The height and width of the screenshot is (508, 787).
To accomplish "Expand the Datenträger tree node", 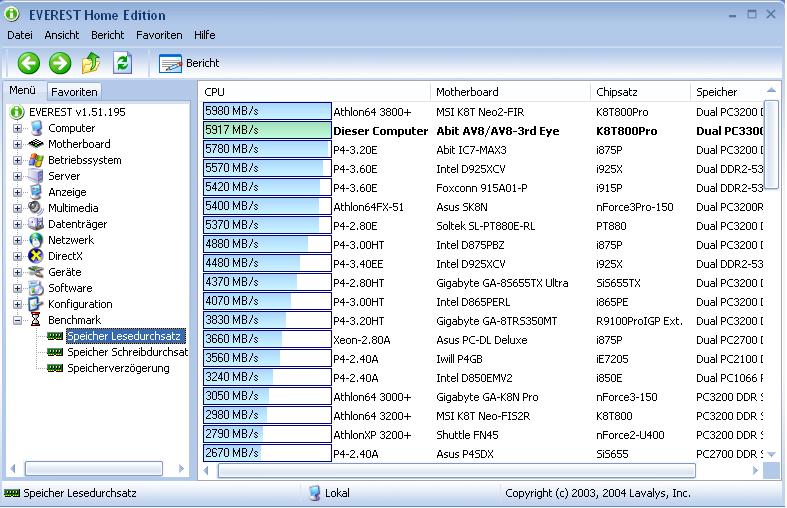I will click(18, 224).
